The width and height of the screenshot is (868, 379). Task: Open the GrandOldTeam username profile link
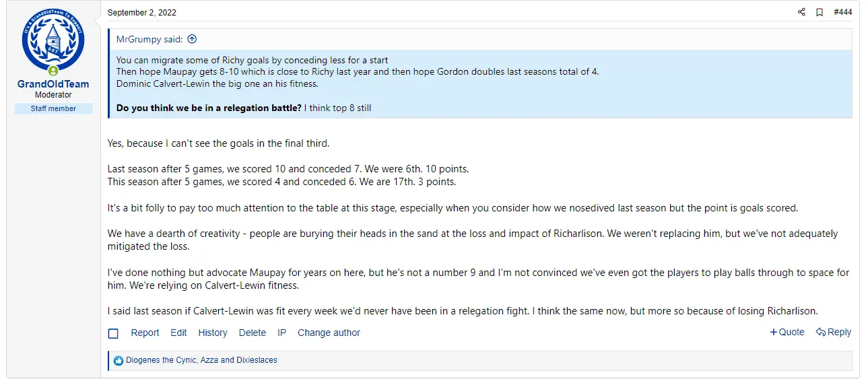53,84
